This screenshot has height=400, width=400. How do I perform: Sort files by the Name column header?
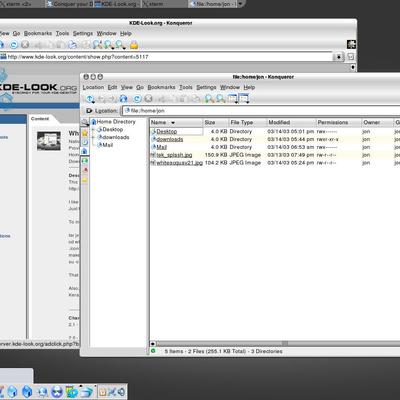point(176,122)
